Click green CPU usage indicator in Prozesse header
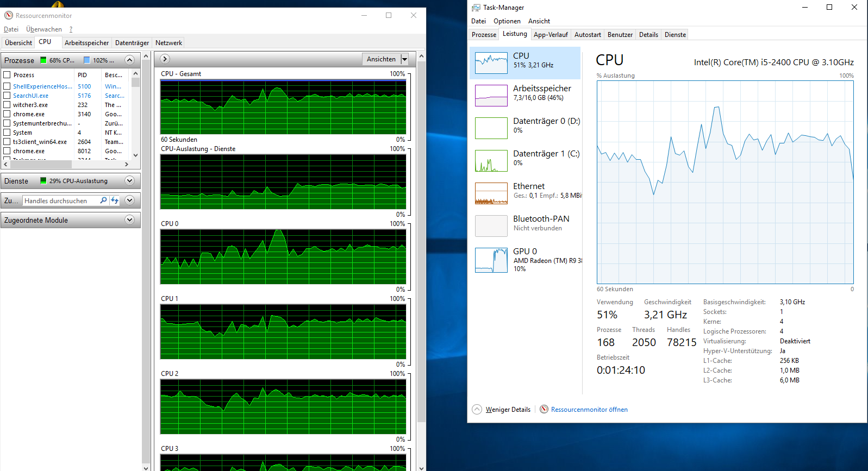The image size is (868, 471). click(x=43, y=60)
